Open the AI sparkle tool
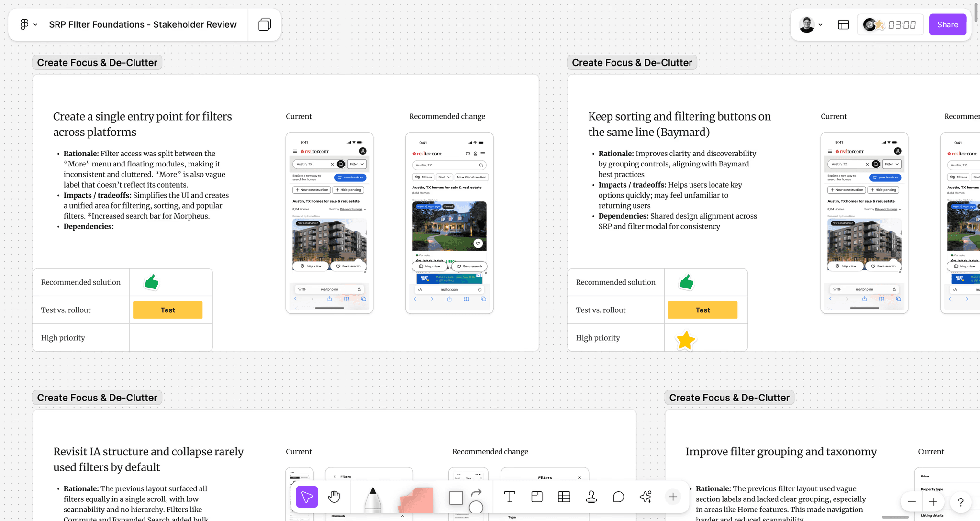Screen dimensions: 980x521 [646, 497]
